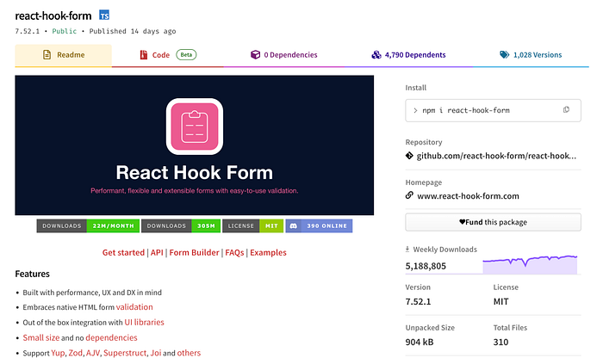Viewport: 603px width, 364px height.
Task: Click the Small size link
Action: coord(41,337)
